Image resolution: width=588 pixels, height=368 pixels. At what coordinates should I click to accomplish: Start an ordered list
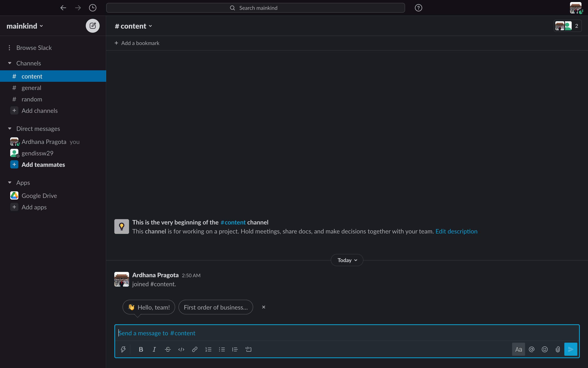point(208,349)
